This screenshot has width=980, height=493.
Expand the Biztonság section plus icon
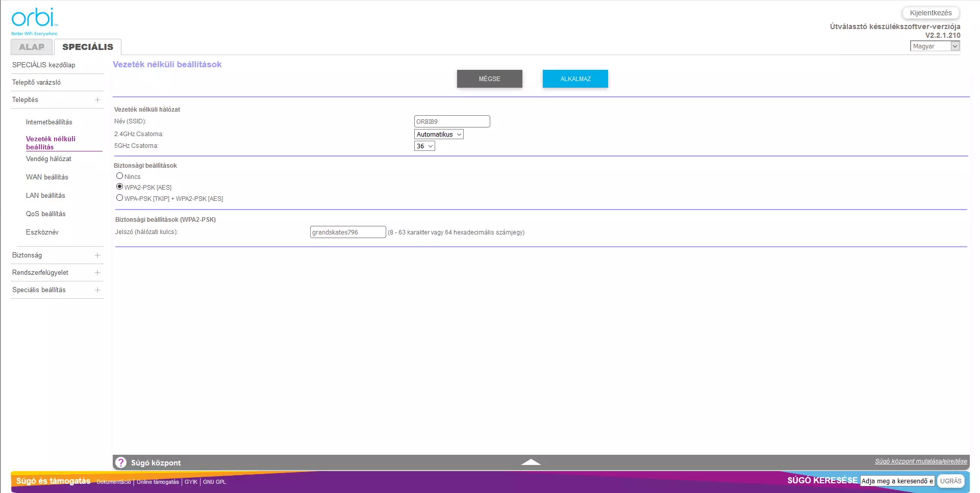(97, 255)
